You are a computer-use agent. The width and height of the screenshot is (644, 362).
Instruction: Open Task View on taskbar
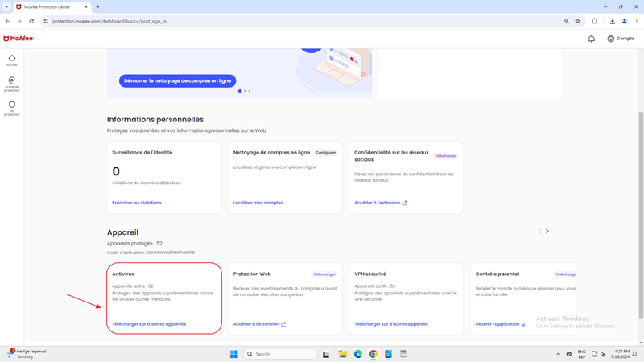coord(326,354)
